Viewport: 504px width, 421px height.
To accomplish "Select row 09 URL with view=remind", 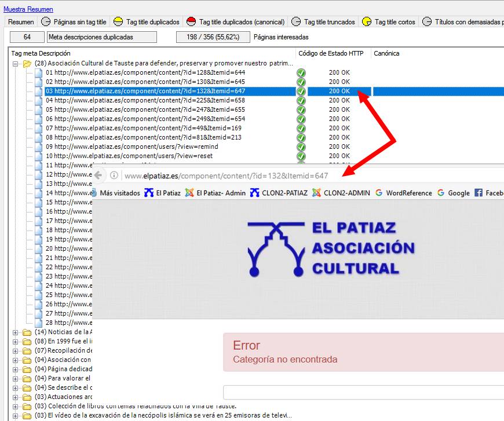I will click(x=132, y=147).
